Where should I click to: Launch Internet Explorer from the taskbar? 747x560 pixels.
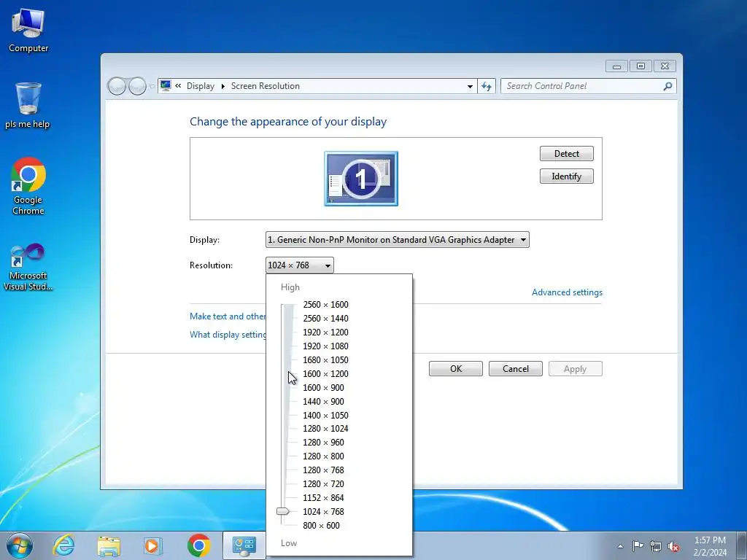64,545
